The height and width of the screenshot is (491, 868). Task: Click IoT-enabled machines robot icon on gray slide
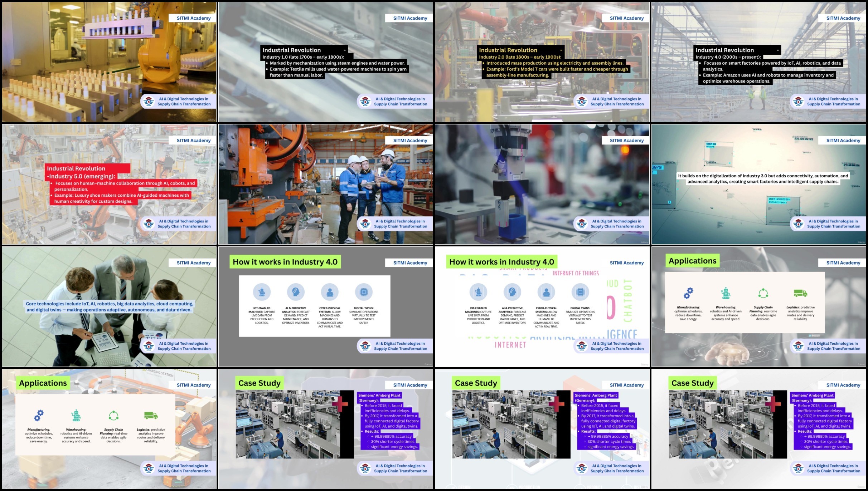pyautogui.click(x=262, y=292)
